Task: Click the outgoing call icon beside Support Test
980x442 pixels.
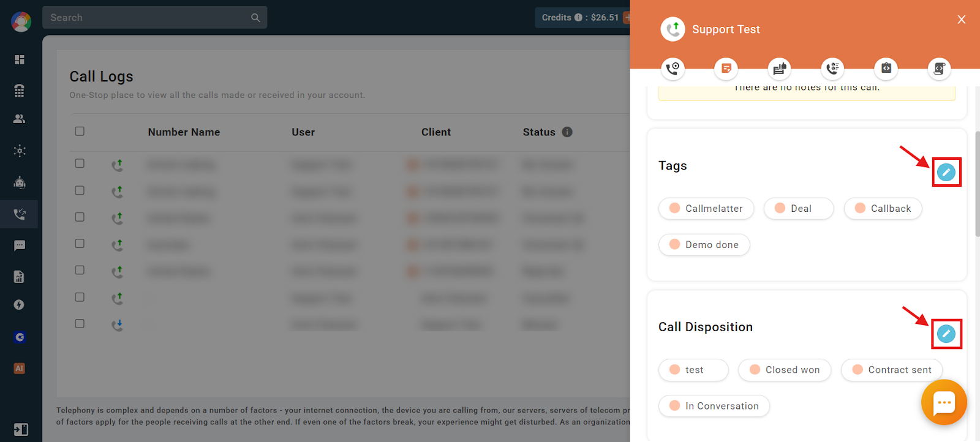Action: pos(673,29)
